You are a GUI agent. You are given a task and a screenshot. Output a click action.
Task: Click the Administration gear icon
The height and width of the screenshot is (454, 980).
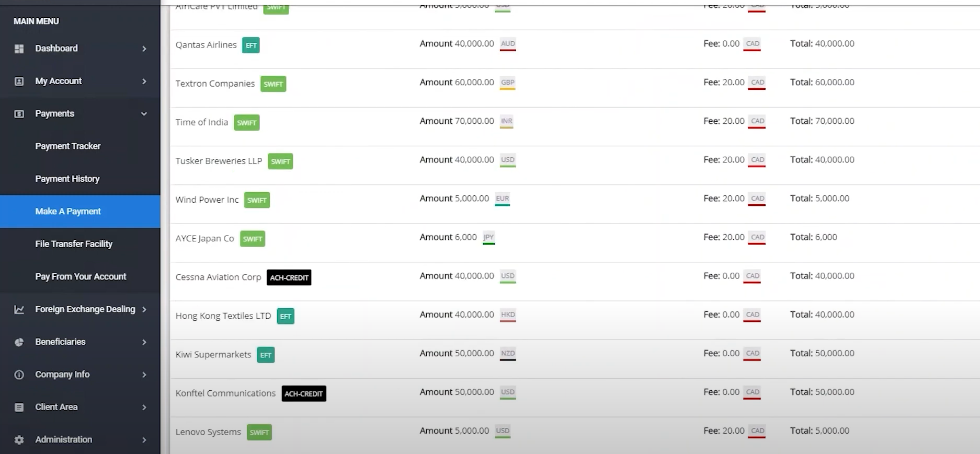19,440
